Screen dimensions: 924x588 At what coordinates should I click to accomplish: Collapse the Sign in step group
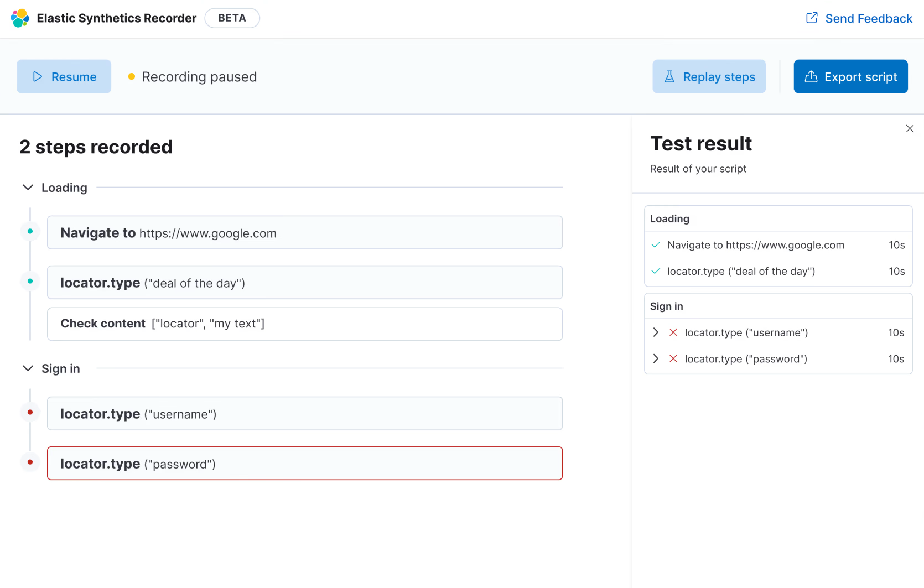coord(28,368)
